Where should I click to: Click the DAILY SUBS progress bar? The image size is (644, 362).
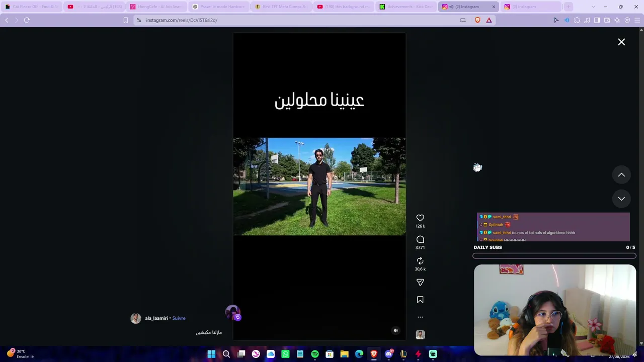coord(554,256)
